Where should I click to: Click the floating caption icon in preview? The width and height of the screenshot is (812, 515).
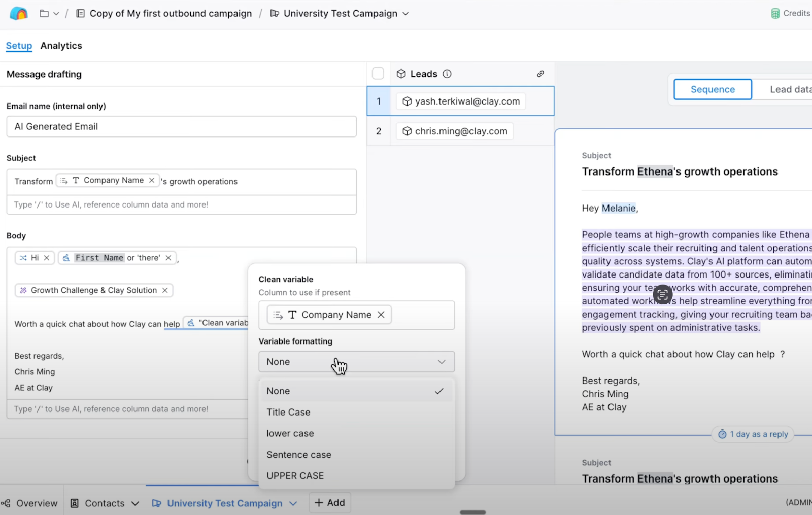point(662,294)
